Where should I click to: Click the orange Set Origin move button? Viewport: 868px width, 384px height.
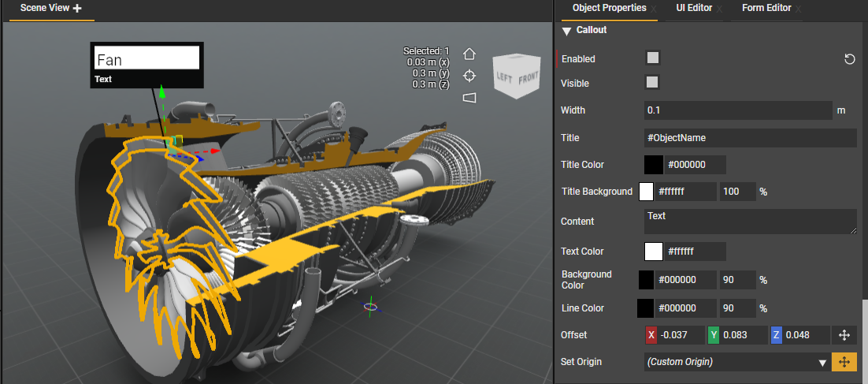[844, 362]
